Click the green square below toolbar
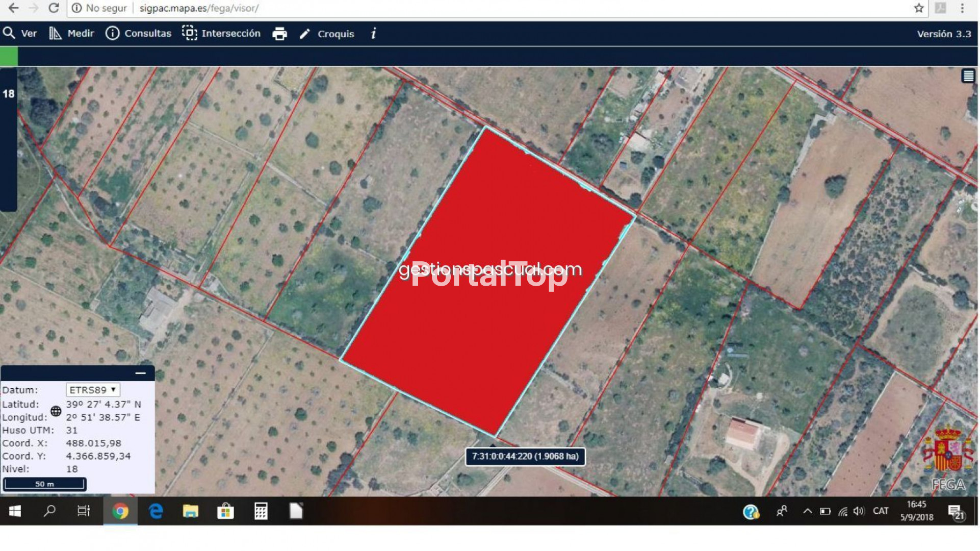Image resolution: width=980 pixels, height=551 pixels. [x=9, y=56]
